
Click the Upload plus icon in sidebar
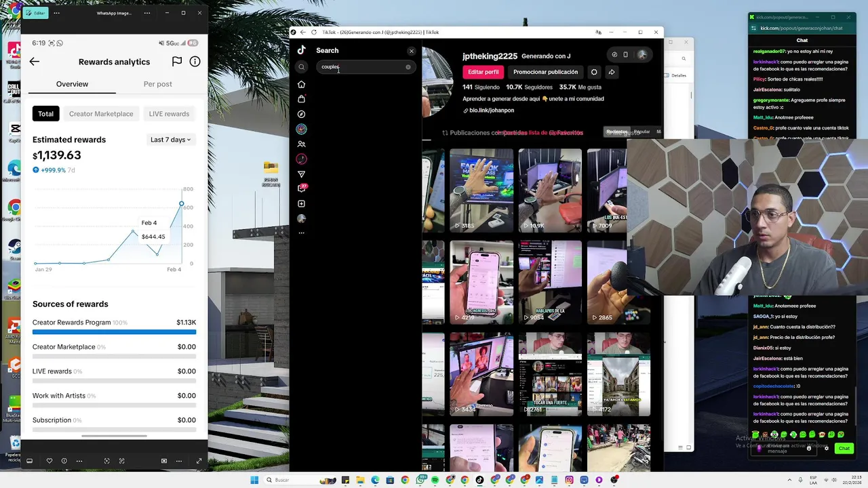tap(301, 203)
